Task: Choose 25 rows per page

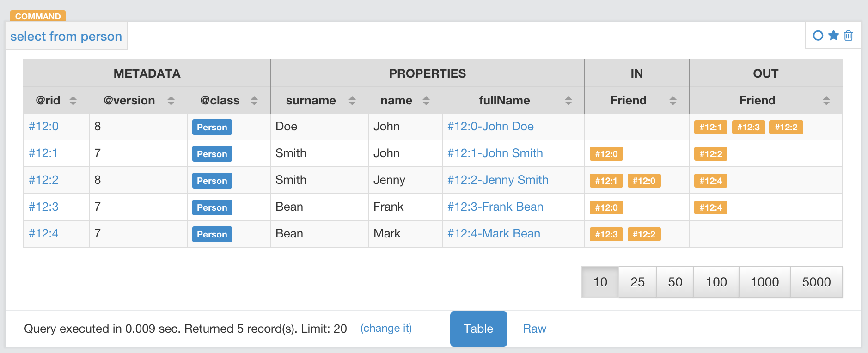Action: click(637, 282)
